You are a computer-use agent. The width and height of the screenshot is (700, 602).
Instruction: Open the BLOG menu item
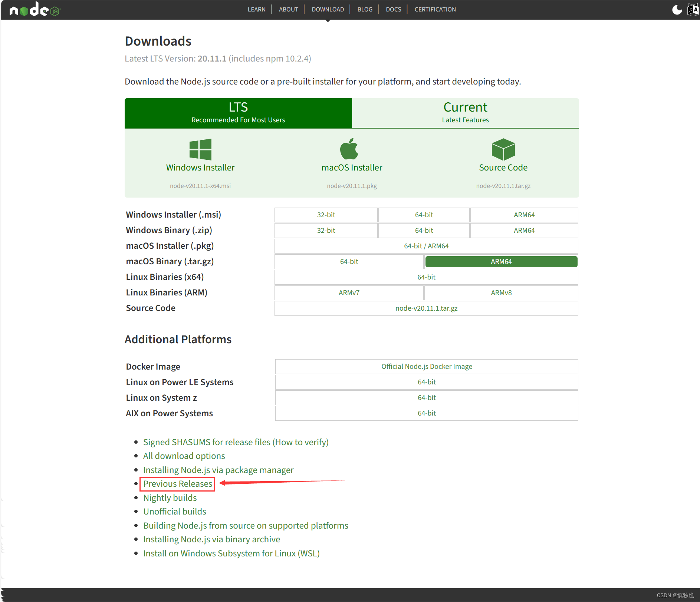tap(365, 9)
